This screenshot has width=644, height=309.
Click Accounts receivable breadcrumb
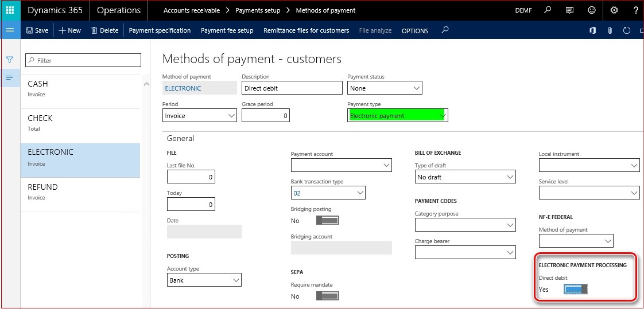point(191,10)
